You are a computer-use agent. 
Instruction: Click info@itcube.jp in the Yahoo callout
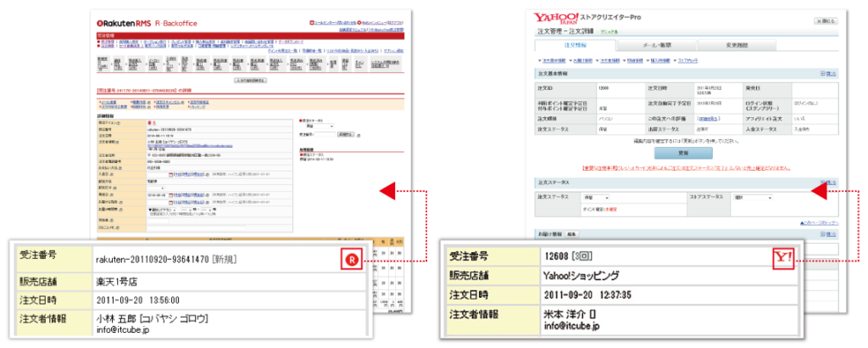572,325
